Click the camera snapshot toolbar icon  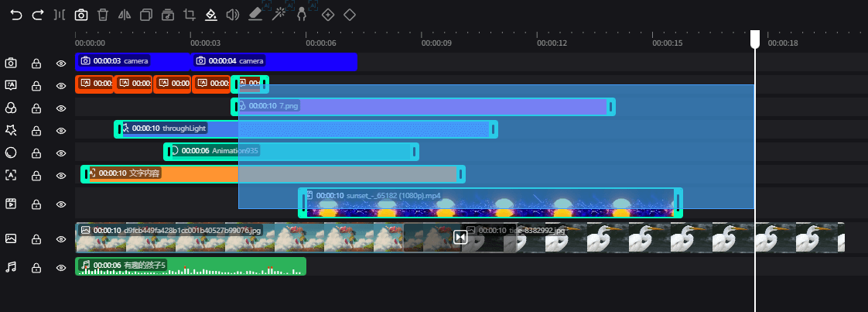pos(80,15)
